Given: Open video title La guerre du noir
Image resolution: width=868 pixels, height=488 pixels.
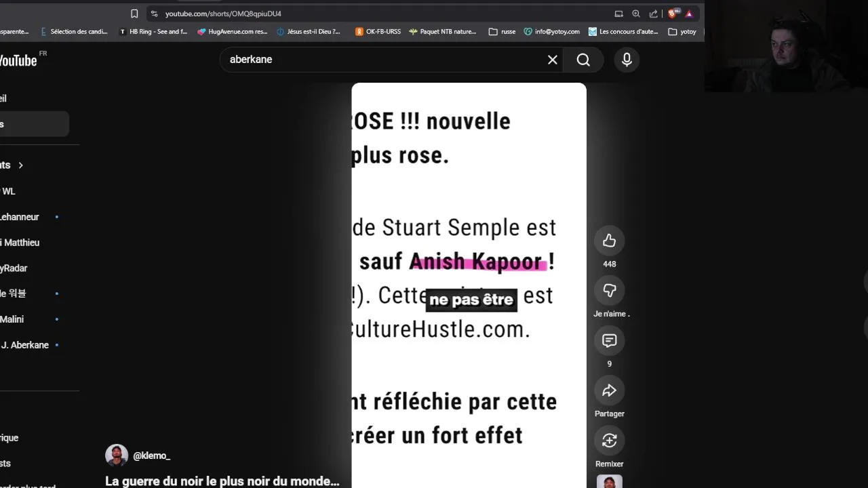Looking at the screenshot, I should tap(222, 481).
